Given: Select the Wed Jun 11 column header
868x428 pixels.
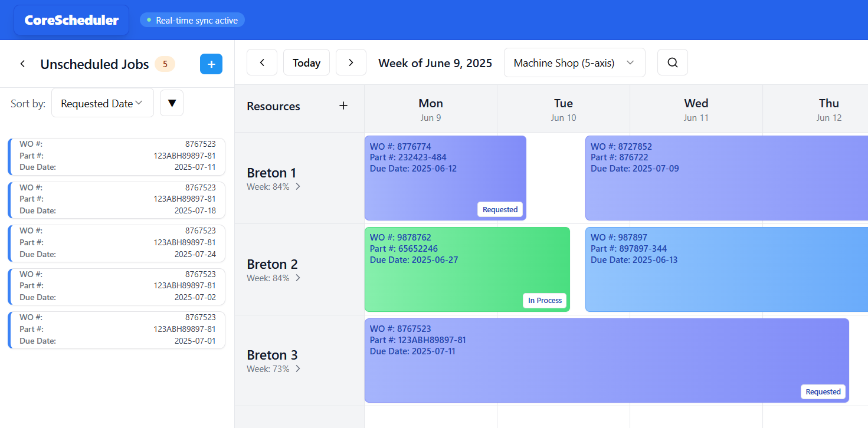Looking at the screenshot, I should pyautogui.click(x=696, y=109).
